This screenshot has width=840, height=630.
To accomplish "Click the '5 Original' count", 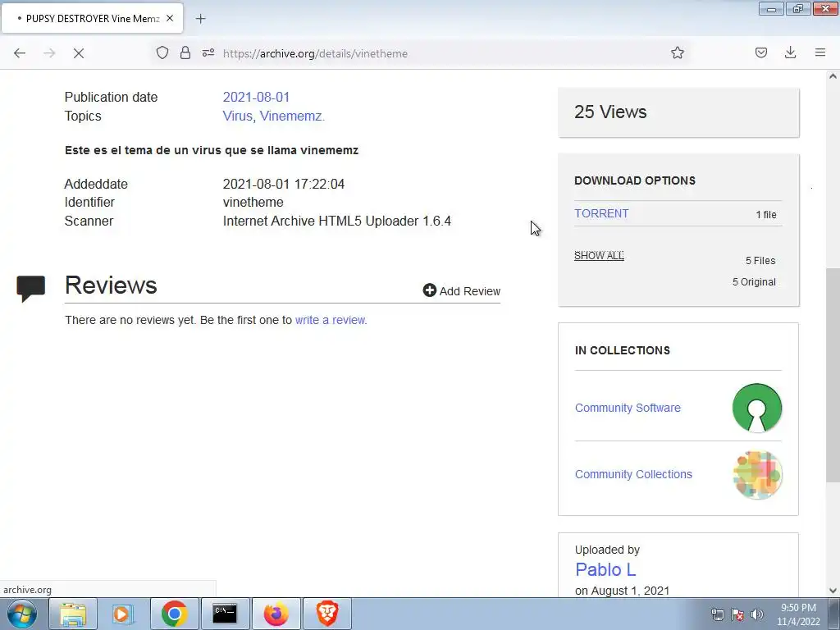I will 754,282.
